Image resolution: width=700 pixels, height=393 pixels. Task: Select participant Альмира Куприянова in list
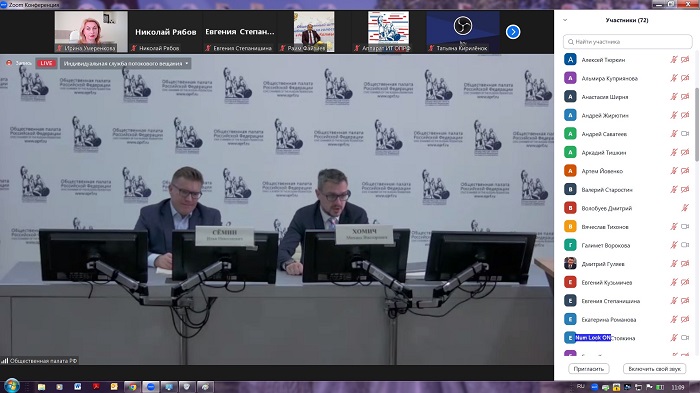click(627, 78)
